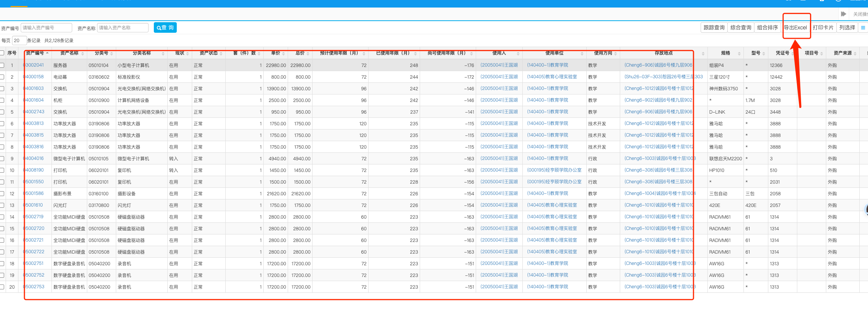The width and height of the screenshot is (868, 324).
Task: Open the 综合查询 advanced query
Action: [x=741, y=28]
